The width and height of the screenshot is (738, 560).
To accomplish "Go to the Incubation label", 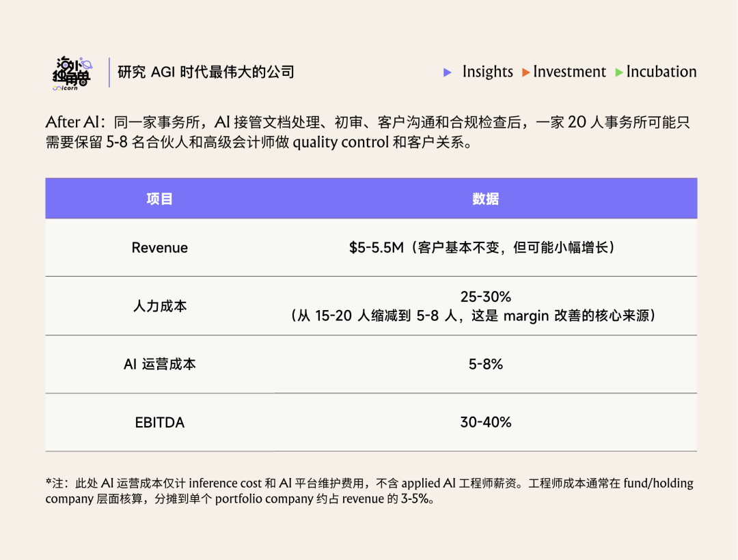I will pos(661,72).
